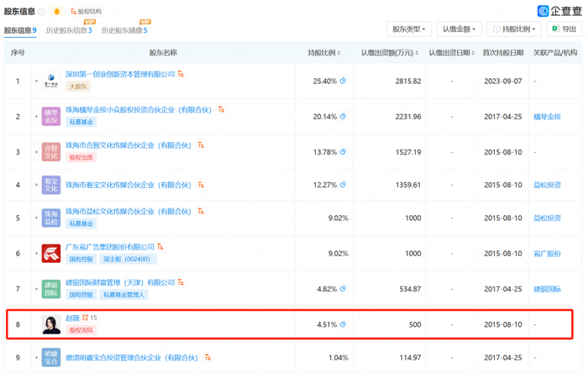Click the equity chart icon next to 深圳第一创业创新资本管理有限公司
This screenshot has width=588, height=378.
click(x=181, y=74)
